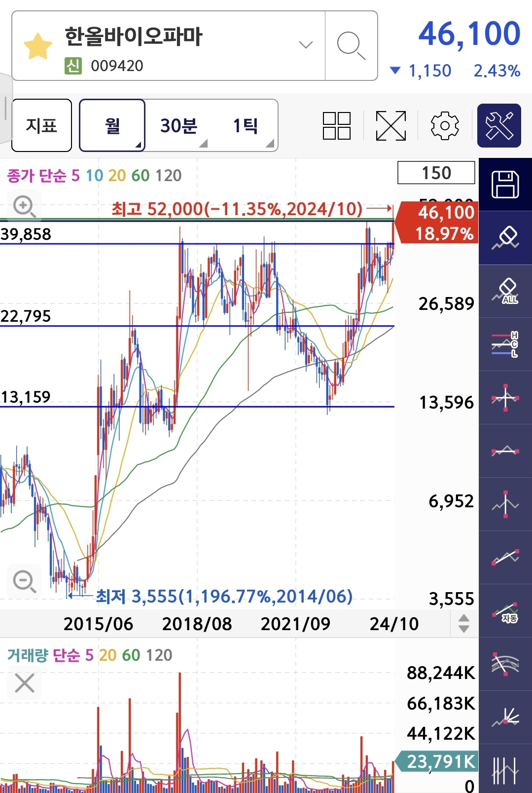532x793 pixels.
Task: Edit the 150 candle count field
Action: click(x=436, y=173)
